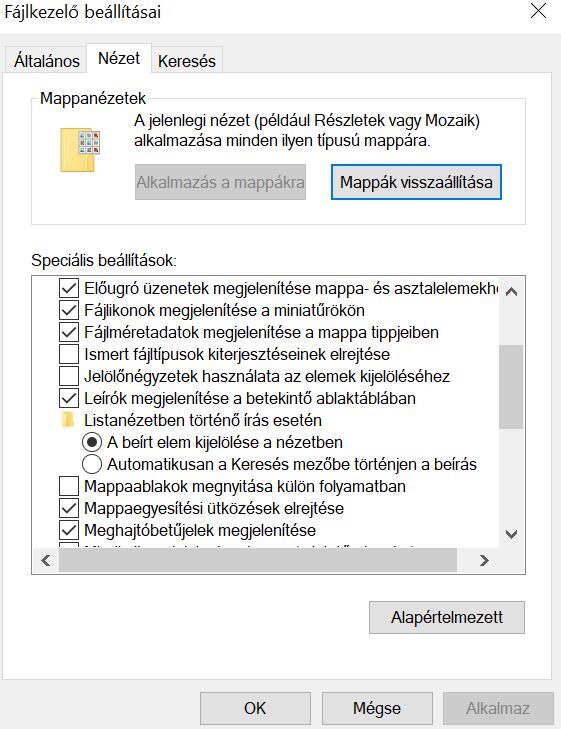This screenshot has height=729, width=561.
Task: Close the Fájlkezelő beállításai dialog
Action: tap(538, 11)
